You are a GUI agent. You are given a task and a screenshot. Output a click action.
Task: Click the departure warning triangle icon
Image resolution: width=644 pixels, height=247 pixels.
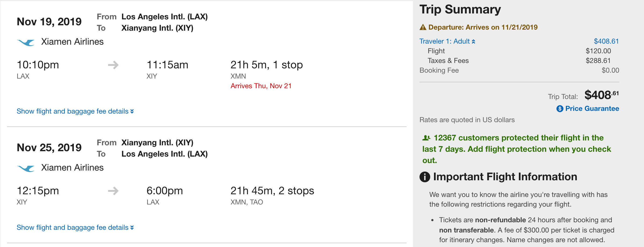[x=423, y=27]
